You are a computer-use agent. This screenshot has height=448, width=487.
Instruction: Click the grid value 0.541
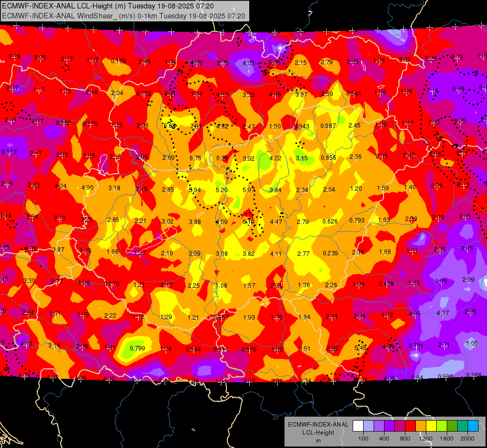tap(354, 94)
